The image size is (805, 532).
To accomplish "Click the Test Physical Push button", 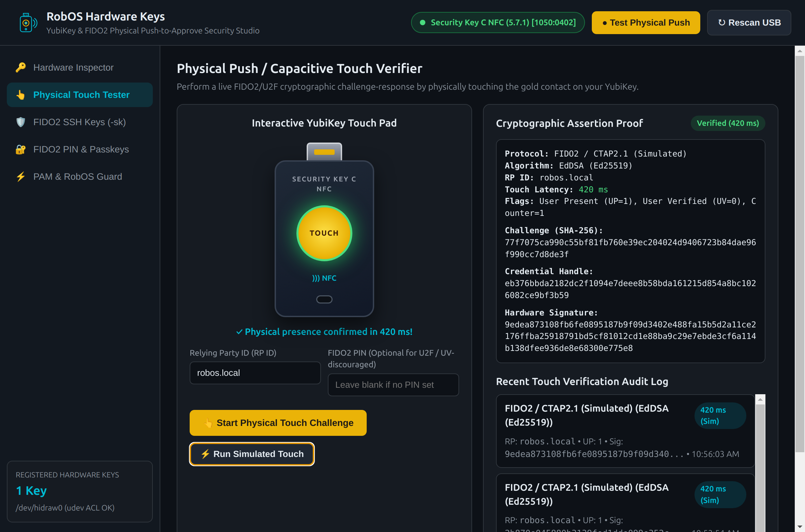I will 646,23.
